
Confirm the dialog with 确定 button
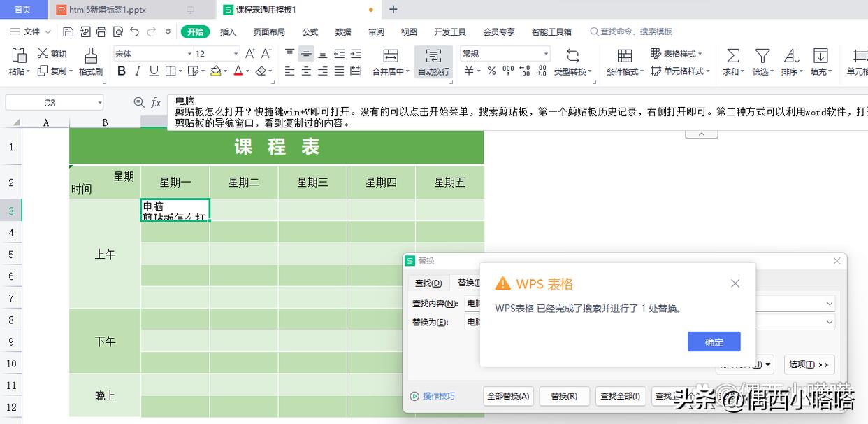pos(714,341)
